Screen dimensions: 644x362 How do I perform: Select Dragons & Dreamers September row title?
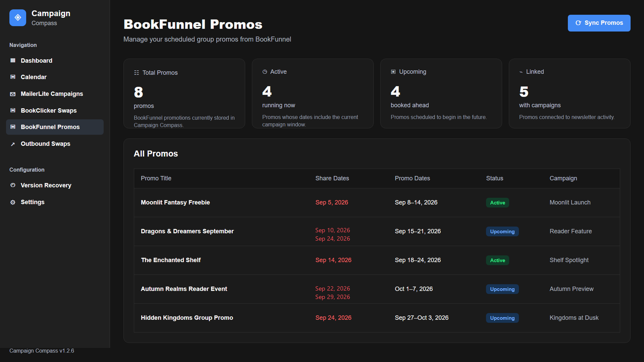[x=187, y=231]
